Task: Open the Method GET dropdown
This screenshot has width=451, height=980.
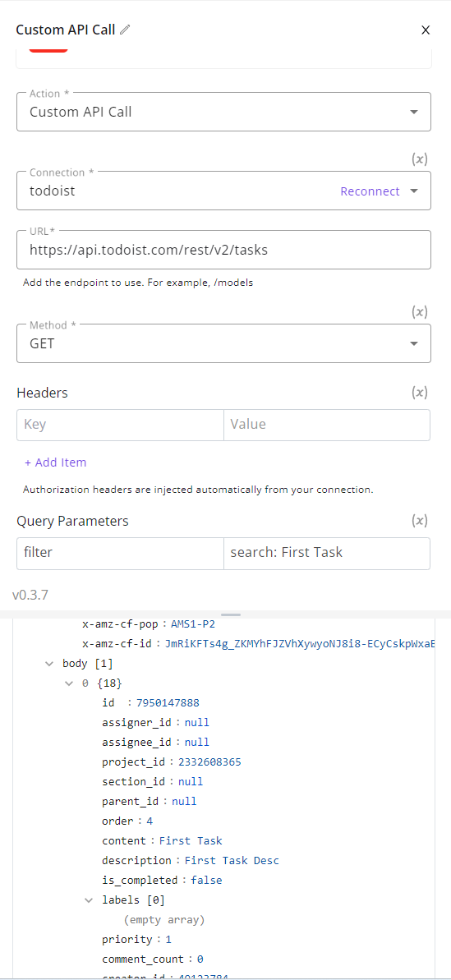Action: click(223, 343)
